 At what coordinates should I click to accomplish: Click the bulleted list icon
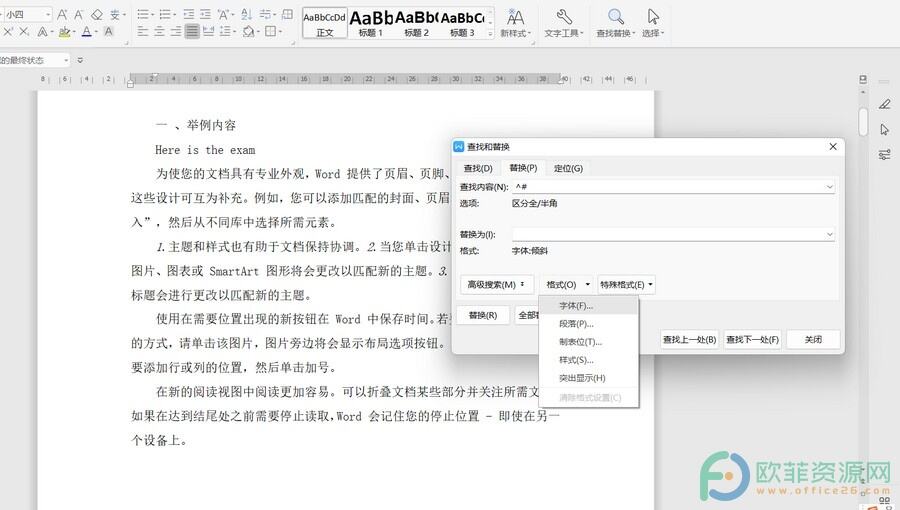tap(143, 14)
